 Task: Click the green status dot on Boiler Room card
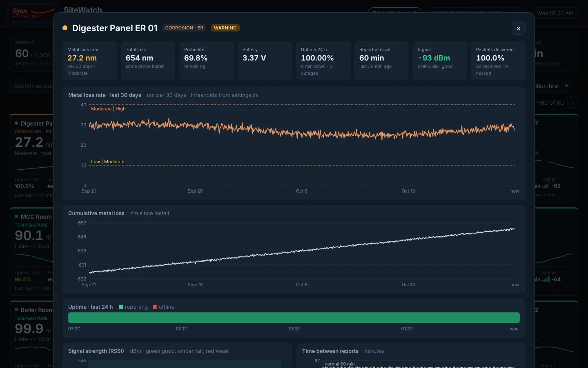16,310
